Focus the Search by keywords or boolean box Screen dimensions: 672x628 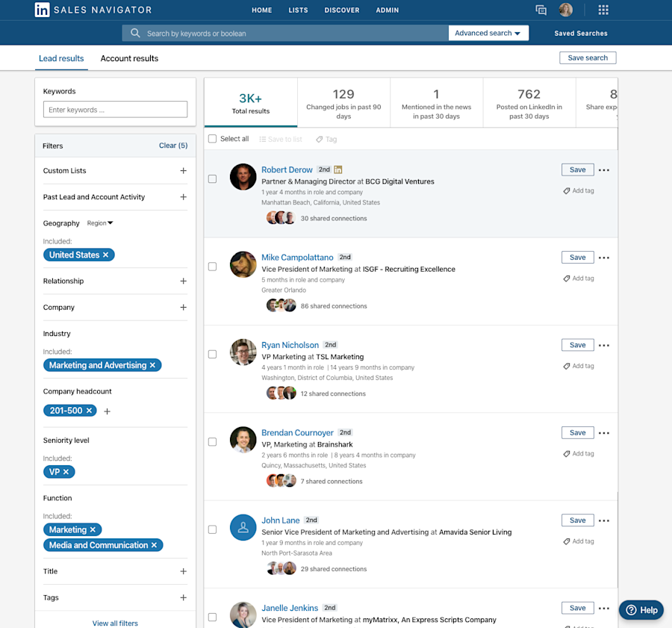[285, 33]
